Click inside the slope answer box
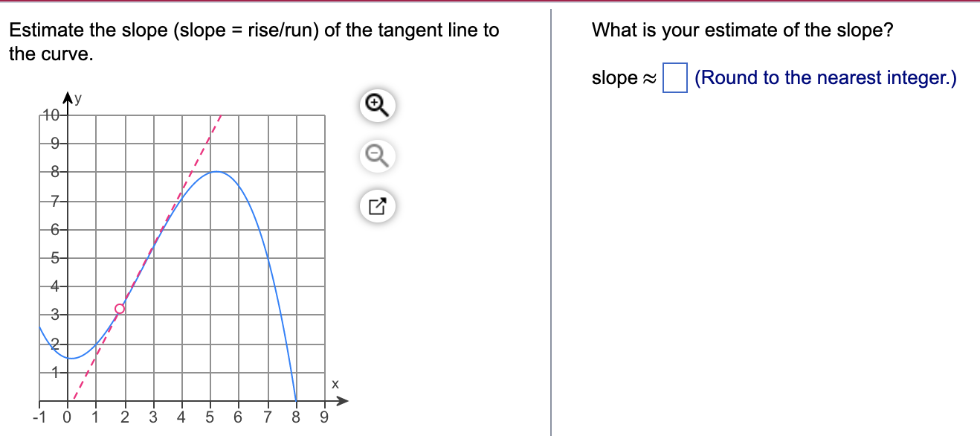The image size is (980, 436). click(677, 77)
